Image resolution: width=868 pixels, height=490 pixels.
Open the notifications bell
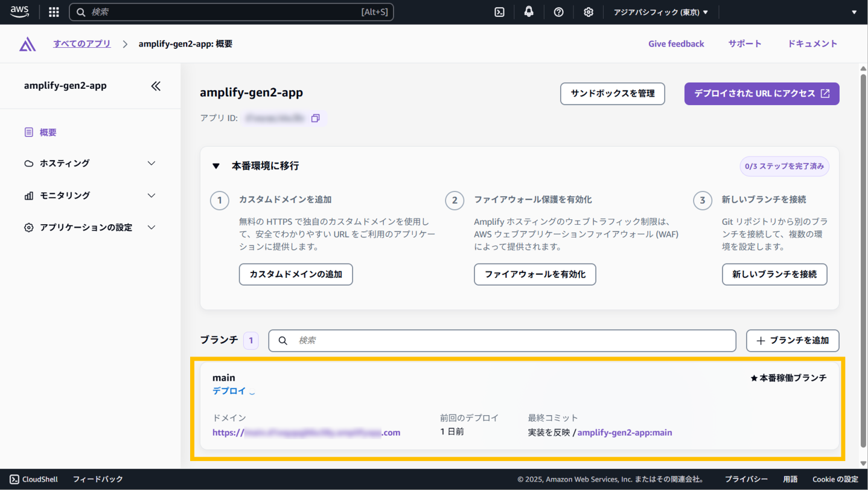[529, 12]
